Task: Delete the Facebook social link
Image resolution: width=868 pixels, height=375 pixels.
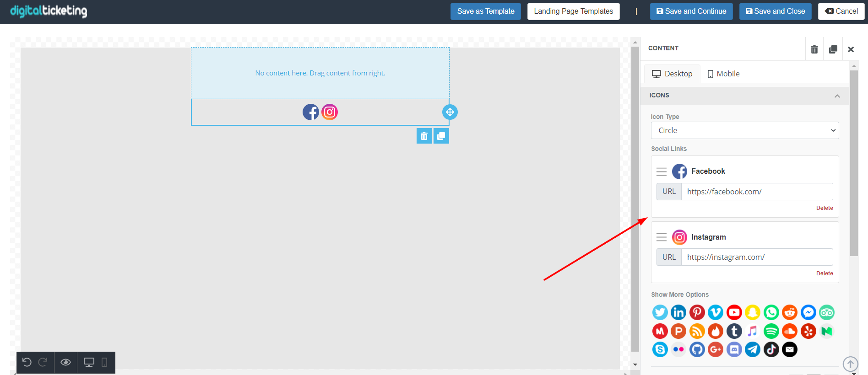Action: (x=825, y=208)
